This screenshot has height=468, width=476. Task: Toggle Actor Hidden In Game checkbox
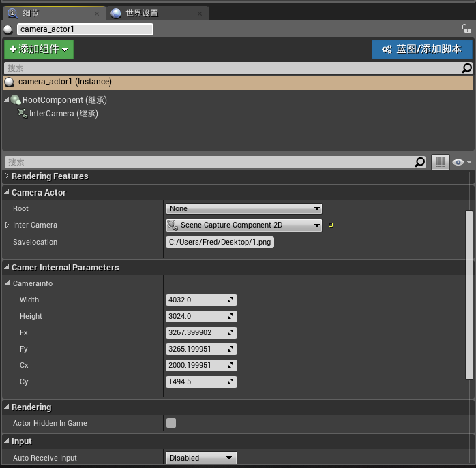click(171, 423)
